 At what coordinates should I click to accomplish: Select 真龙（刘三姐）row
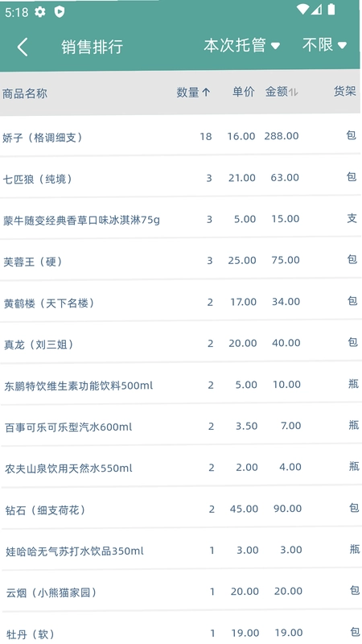pyautogui.click(x=180, y=344)
